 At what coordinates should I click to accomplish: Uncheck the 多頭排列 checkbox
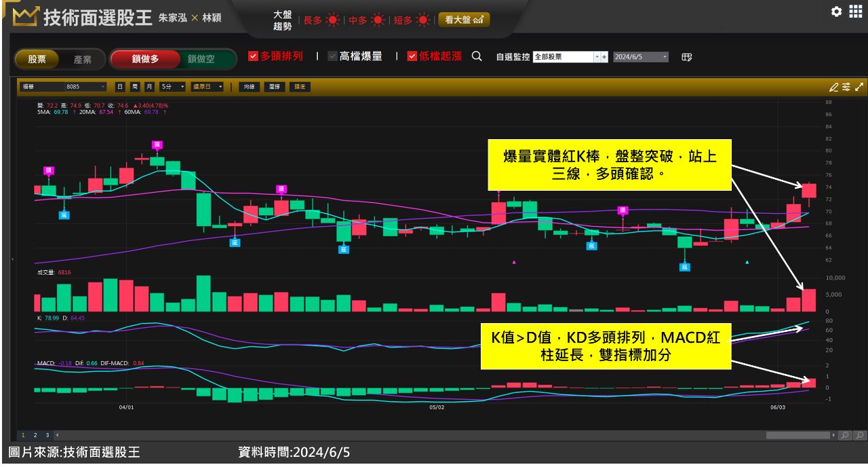pyautogui.click(x=253, y=56)
